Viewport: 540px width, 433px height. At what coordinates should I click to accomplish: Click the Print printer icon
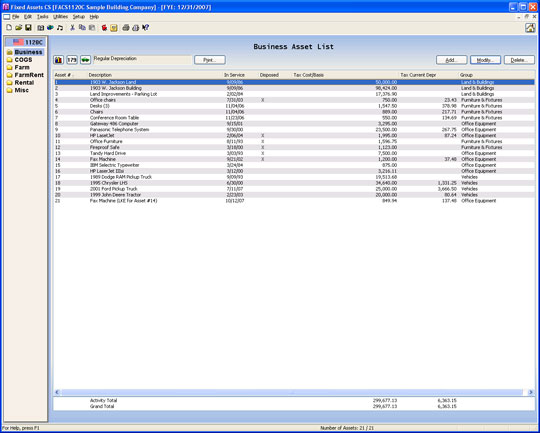pos(126,28)
